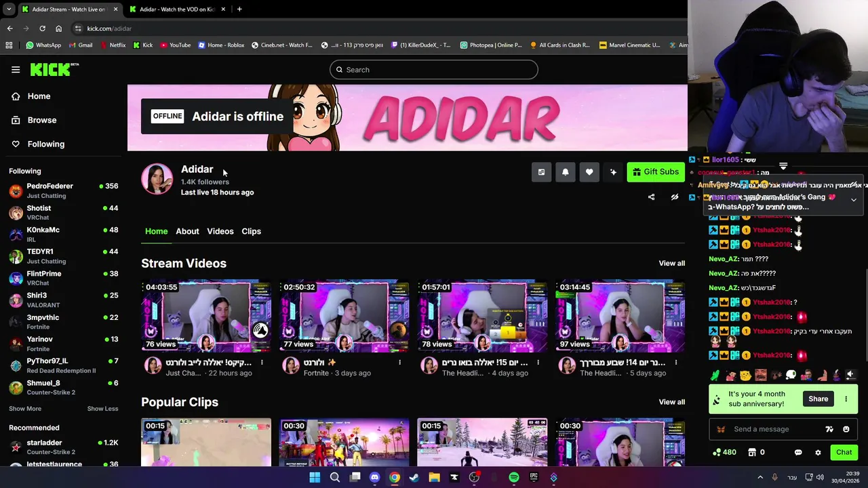
Task: Share the Adidar channel via share icon
Action: 651,197
